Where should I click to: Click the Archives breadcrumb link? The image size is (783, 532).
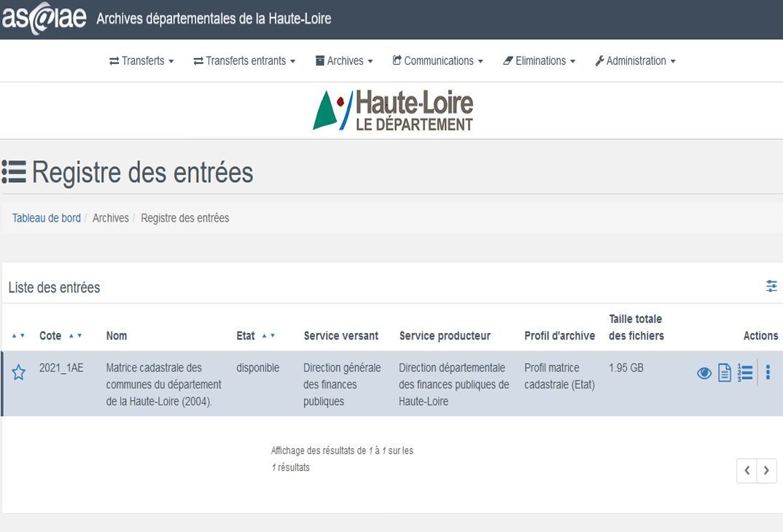coord(110,217)
